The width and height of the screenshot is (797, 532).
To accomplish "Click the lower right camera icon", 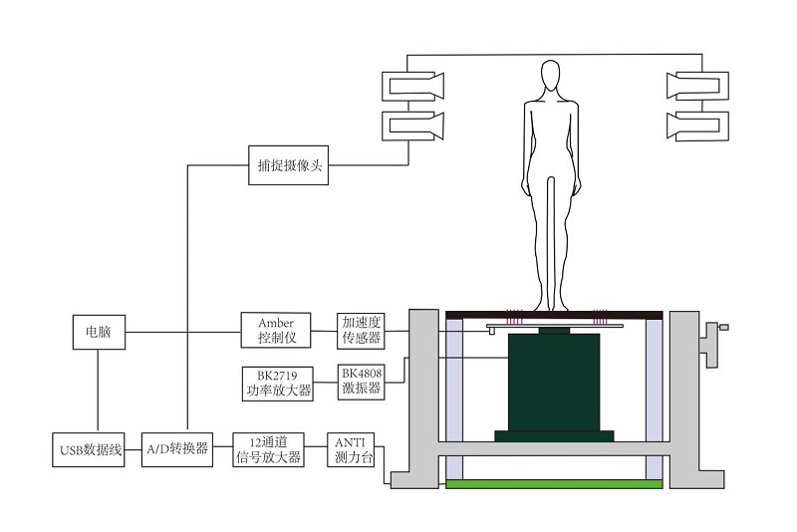I will 697,126.
